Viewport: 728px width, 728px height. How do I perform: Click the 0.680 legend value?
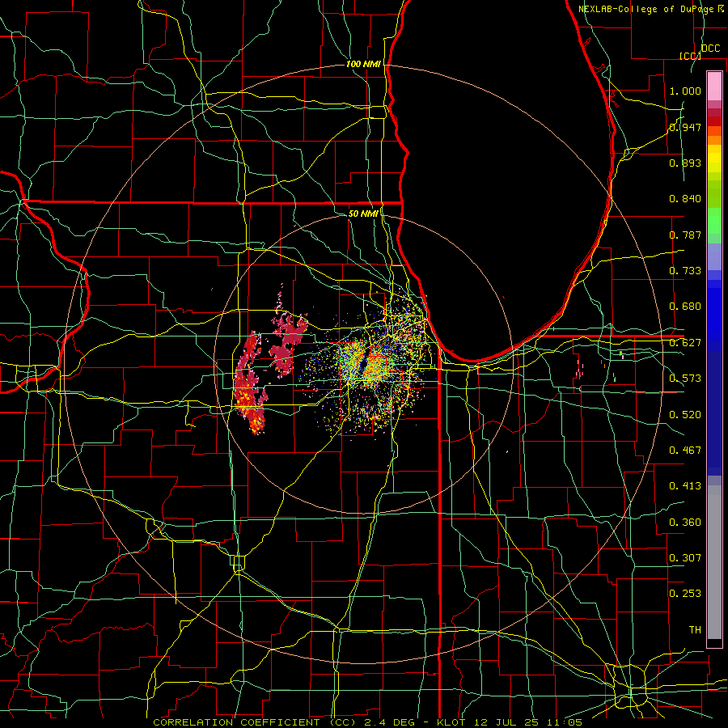click(685, 307)
